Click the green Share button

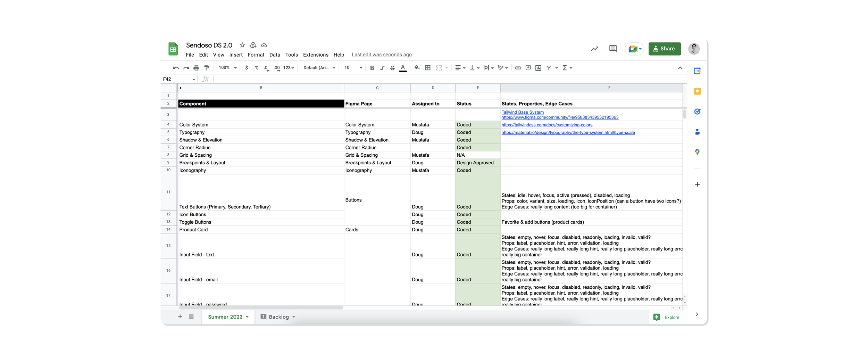pyautogui.click(x=665, y=49)
